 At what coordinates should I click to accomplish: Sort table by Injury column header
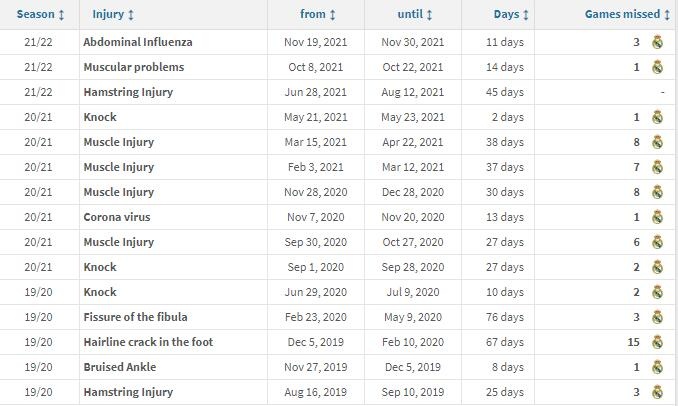[x=113, y=14]
